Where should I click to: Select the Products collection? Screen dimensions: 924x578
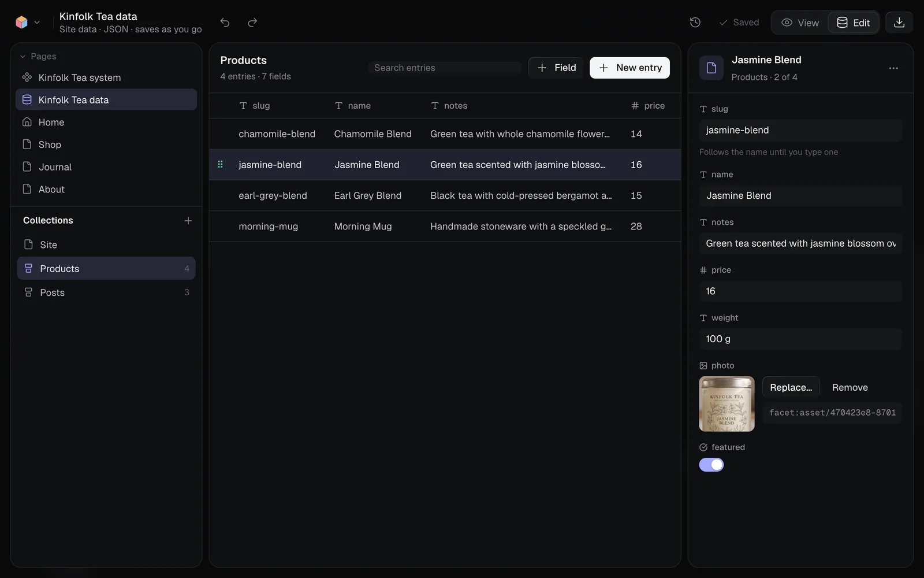(x=106, y=269)
